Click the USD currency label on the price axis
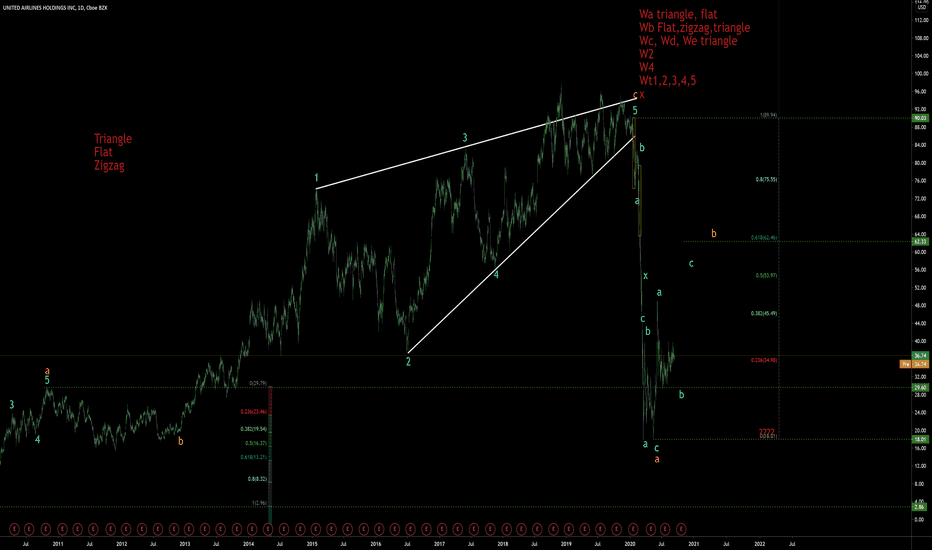 pyautogui.click(x=921, y=7)
